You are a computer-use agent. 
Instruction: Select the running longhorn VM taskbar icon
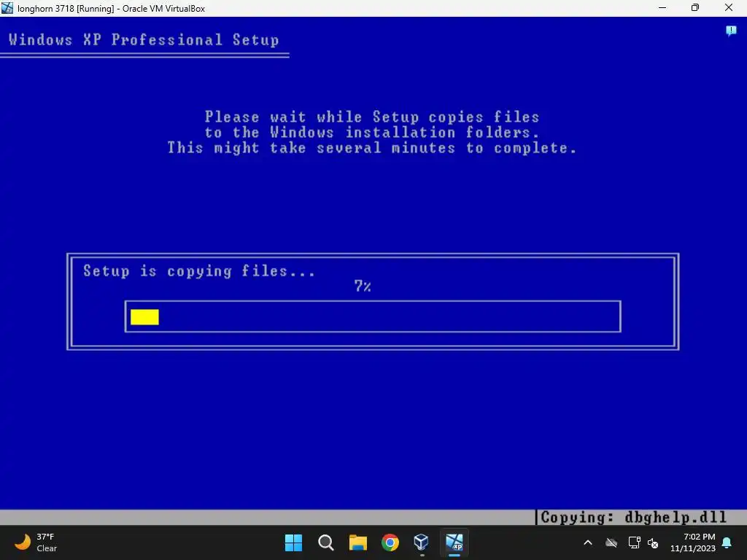pyautogui.click(x=454, y=542)
